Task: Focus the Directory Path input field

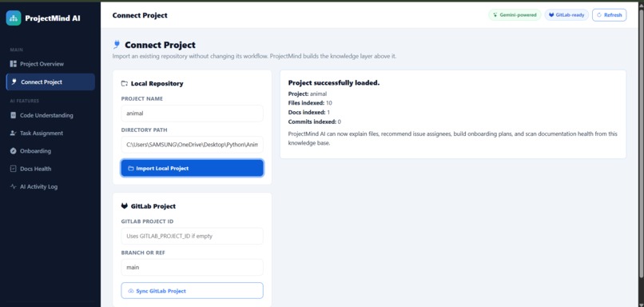Action: coord(193,145)
